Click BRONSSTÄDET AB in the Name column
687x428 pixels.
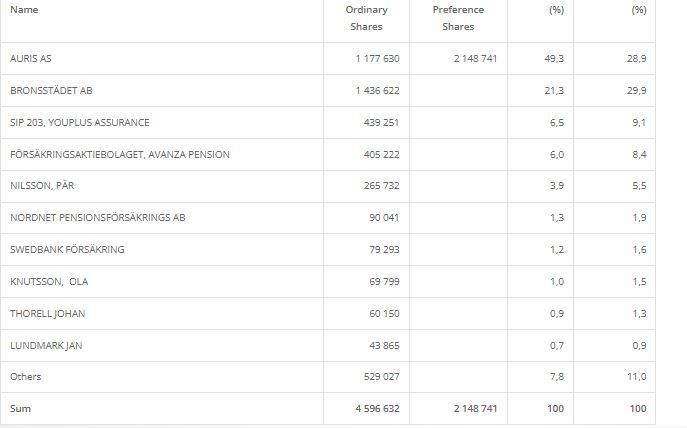51,91
